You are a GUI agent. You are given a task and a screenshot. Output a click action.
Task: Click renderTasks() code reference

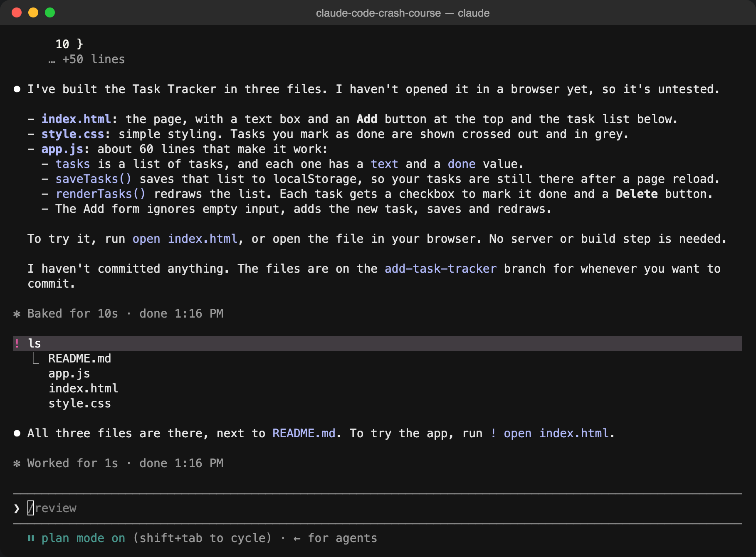click(x=101, y=194)
